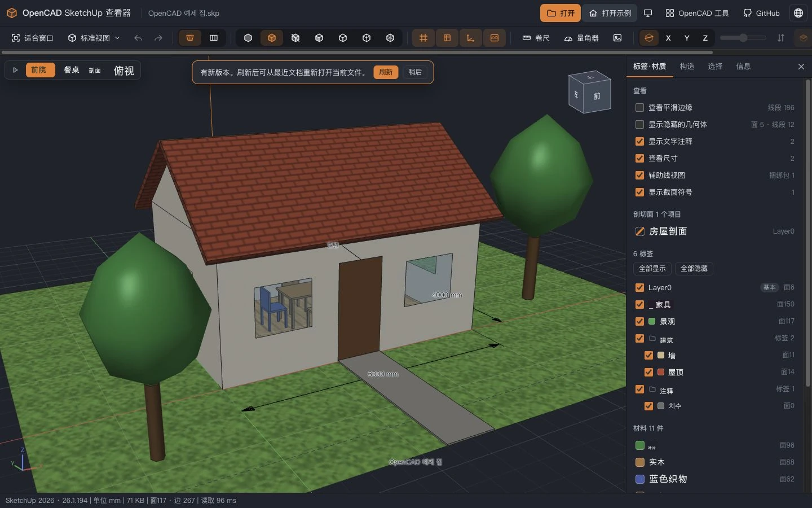Hide the Layer0 tag via checkbox
The image size is (812, 508).
(639, 287)
